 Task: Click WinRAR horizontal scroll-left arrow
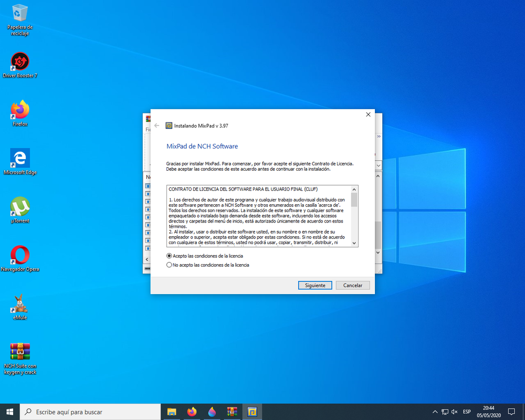click(x=146, y=259)
